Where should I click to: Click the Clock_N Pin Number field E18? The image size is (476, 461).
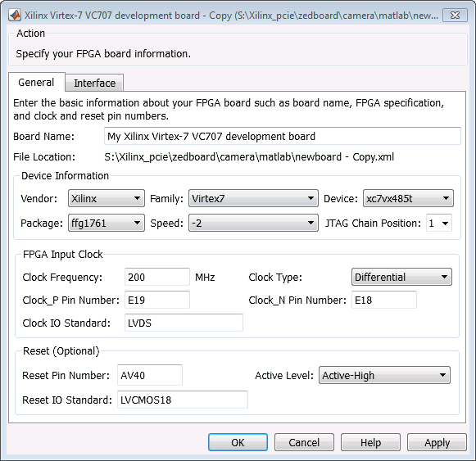click(383, 300)
